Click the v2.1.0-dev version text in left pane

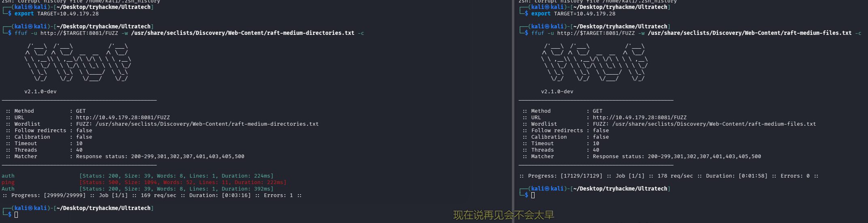point(40,92)
